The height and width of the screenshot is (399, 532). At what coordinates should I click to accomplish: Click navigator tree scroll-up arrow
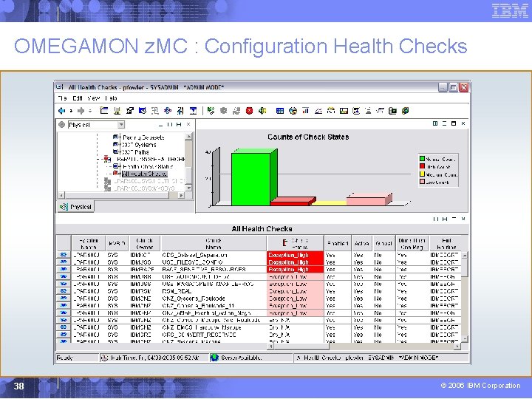tap(189, 137)
